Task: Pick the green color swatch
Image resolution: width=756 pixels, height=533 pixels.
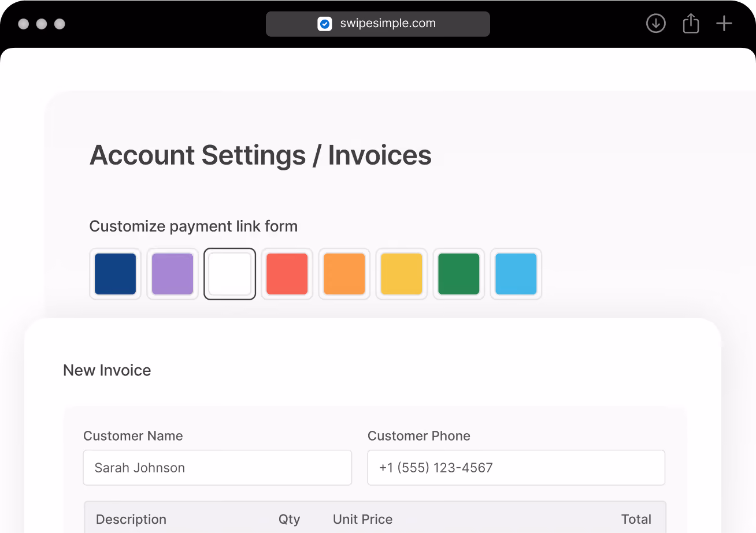Action: 459,274
